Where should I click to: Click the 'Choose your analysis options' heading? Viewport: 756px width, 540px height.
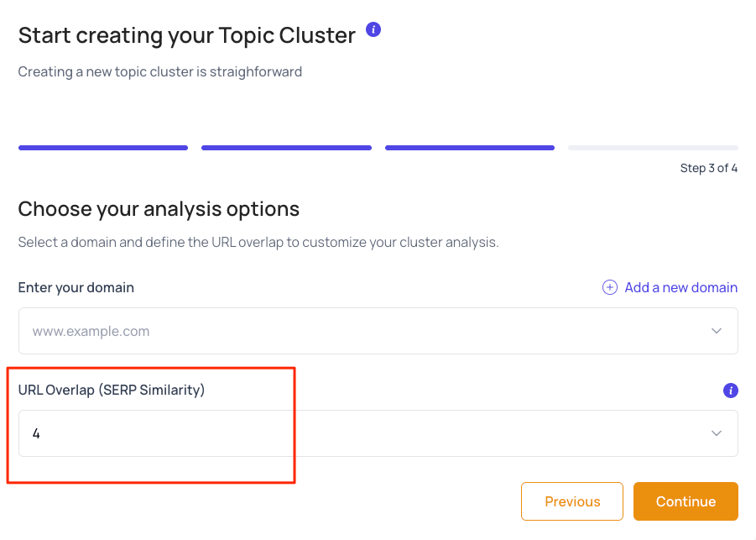159,208
